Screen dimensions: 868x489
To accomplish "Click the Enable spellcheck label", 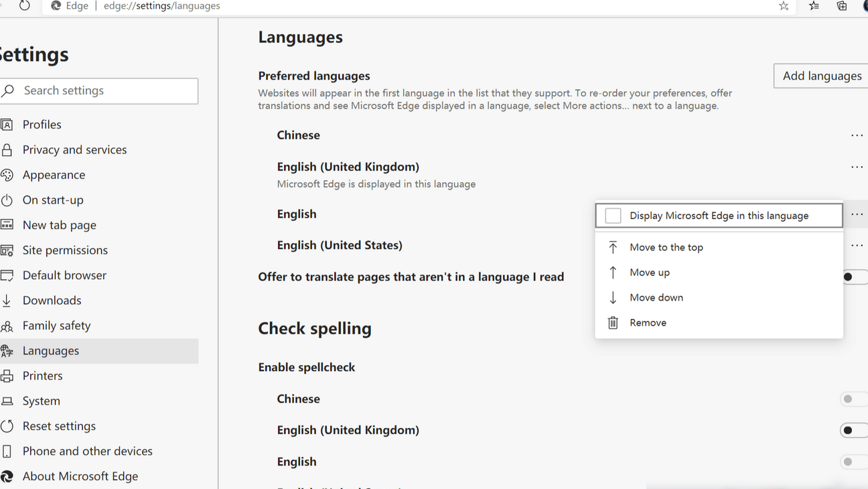I will coord(307,367).
